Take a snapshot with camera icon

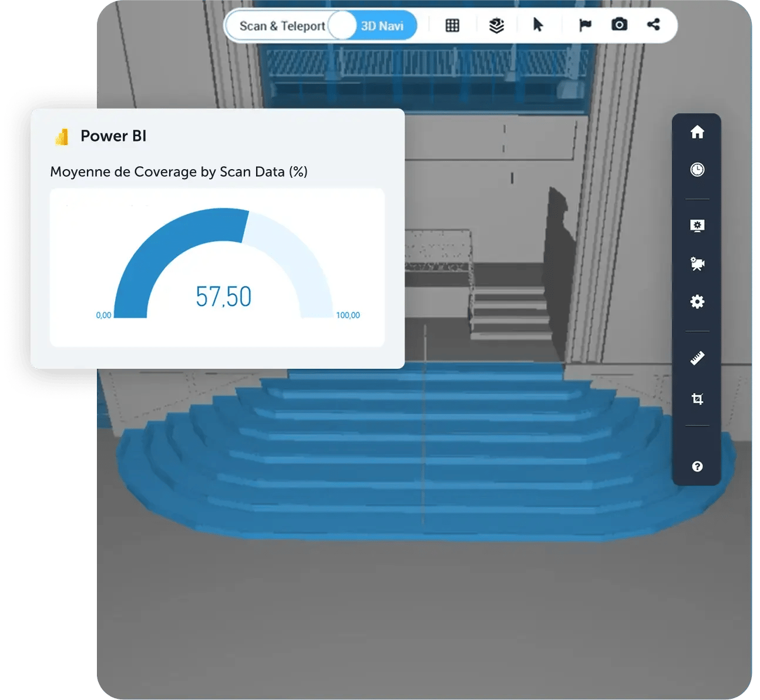pyautogui.click(x=619, y=25)
